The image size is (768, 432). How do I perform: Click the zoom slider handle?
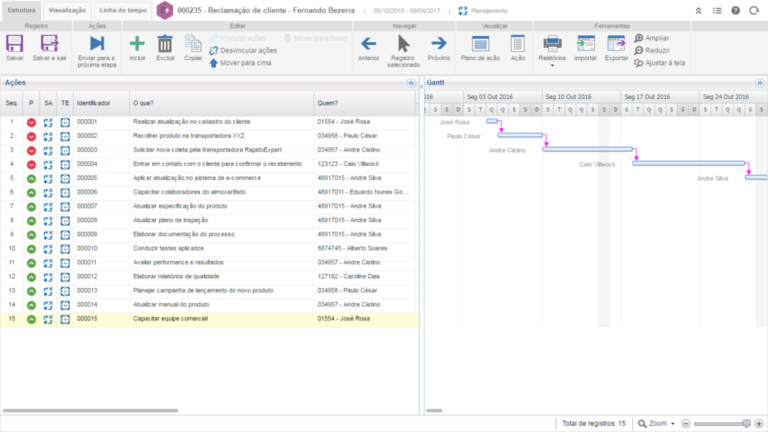746,423
